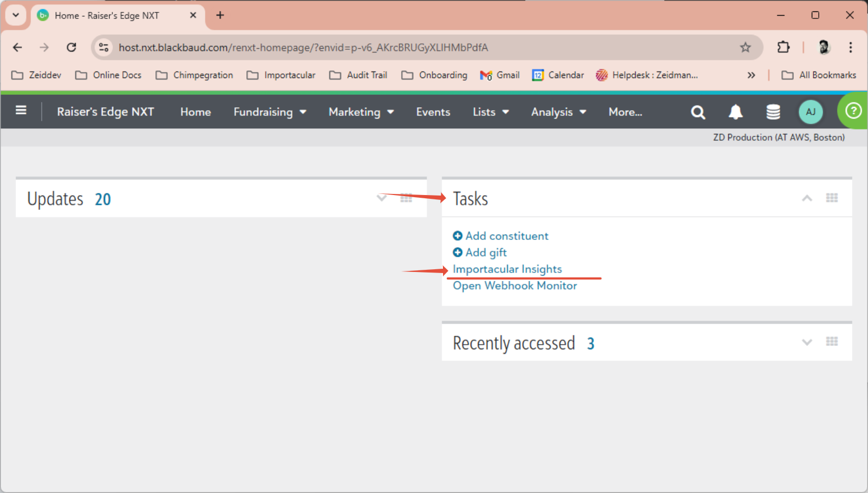
Task: Click the Raiser's Edge NXT brand title
Action: [x=106, y=112]
